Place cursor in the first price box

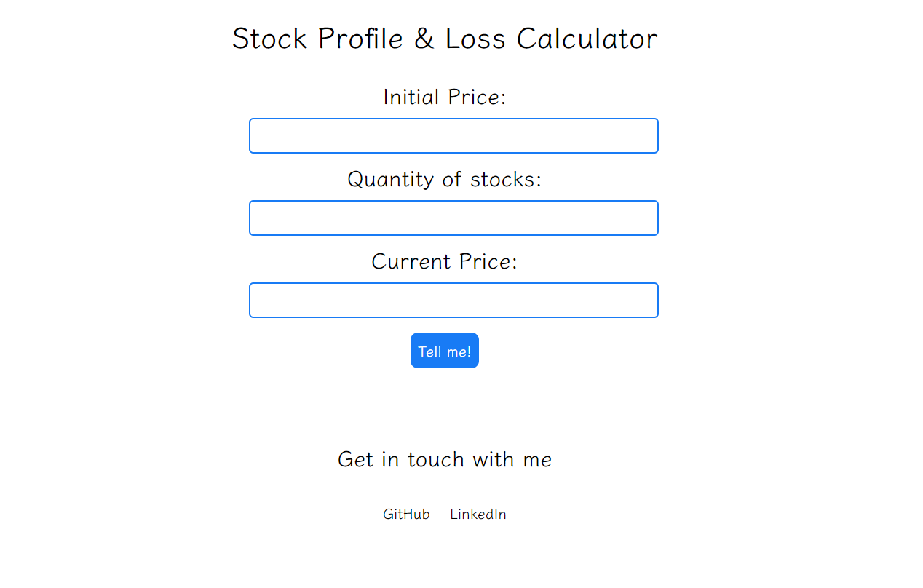(x=453, y=136)
